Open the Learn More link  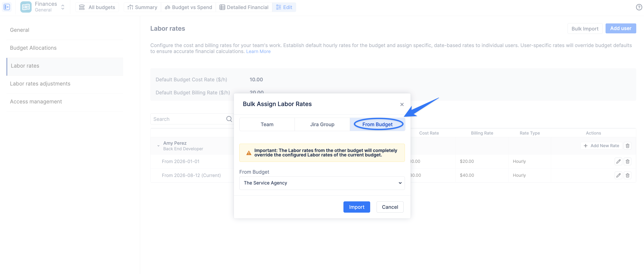[258, 51]
